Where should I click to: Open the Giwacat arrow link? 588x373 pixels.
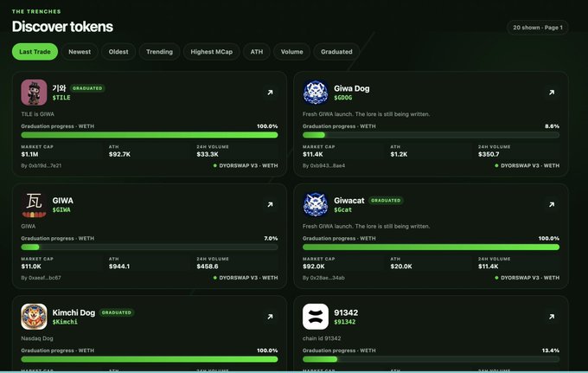coord(552,204)
